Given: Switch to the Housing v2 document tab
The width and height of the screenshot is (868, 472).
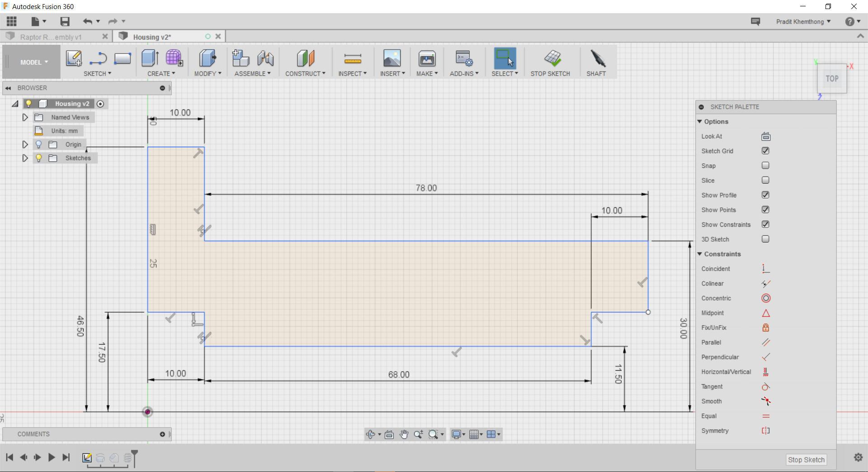Looking at the screenshot, I should pyautogui.click(x=152, y=36).
